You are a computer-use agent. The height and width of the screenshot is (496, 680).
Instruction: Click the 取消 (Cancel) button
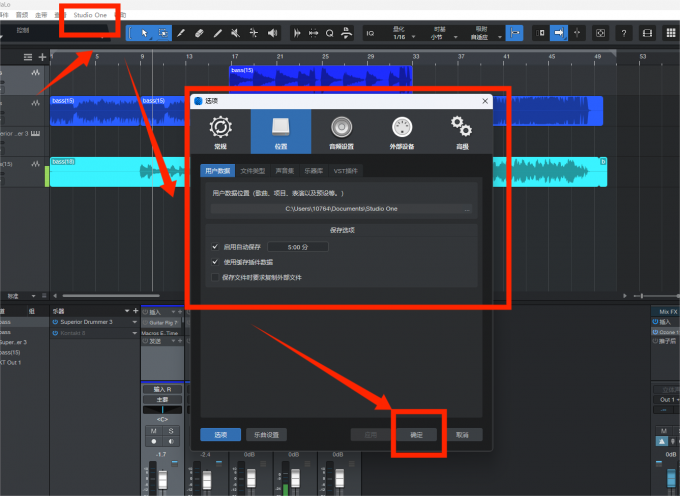pos(461,435)
